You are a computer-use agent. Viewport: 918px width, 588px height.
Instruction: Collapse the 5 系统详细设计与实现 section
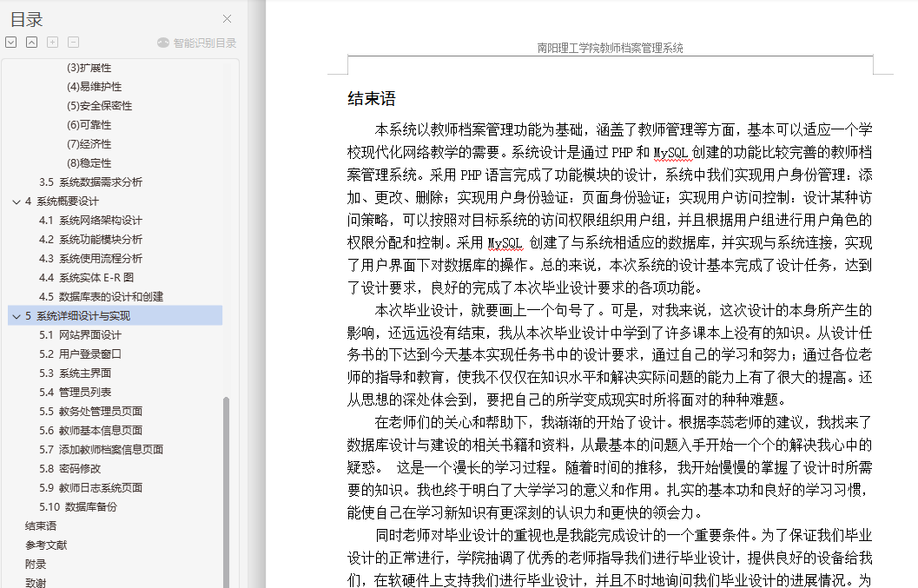pos(17,316)
